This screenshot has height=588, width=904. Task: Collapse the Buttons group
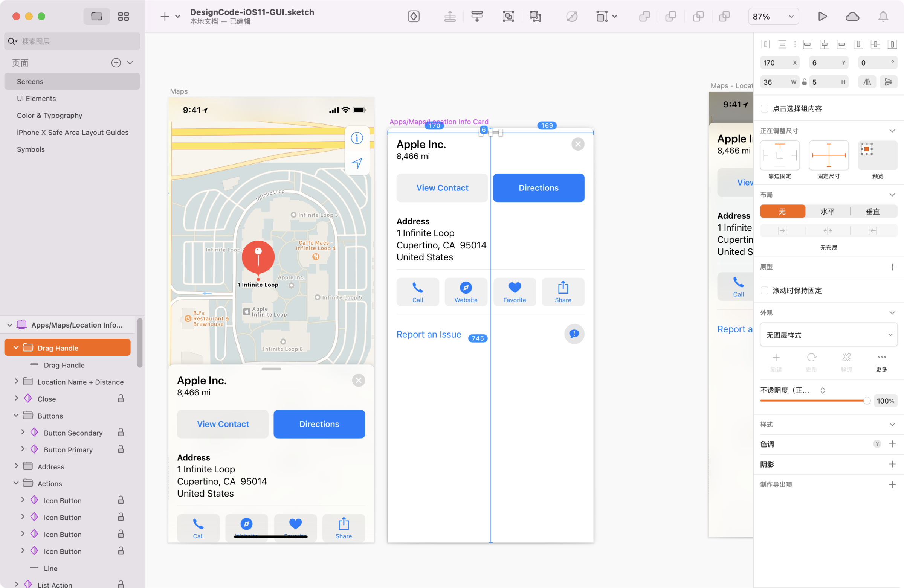point(16,415)
